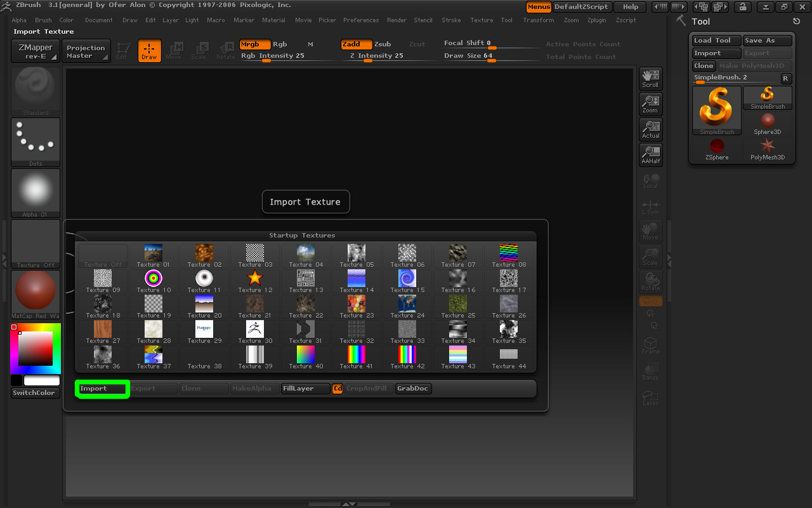
Task: Choose the PolyMesh3D star tool
Action: coord(768,149)
